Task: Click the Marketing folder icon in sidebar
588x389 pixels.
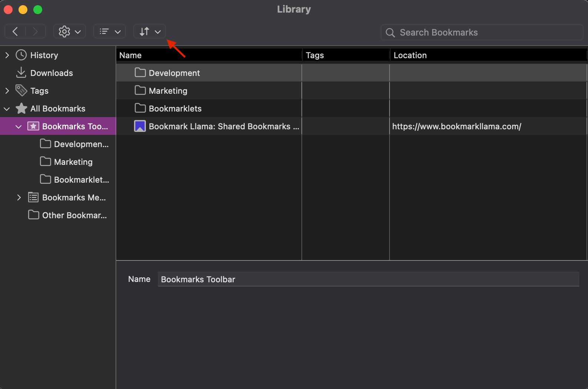Action: [45, 161]
